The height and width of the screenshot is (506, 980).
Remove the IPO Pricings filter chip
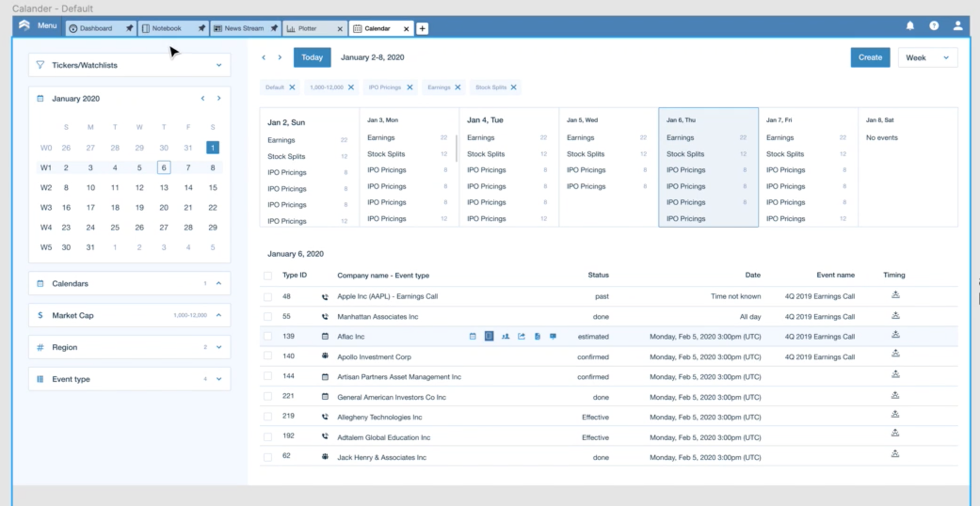[x=410, y=87]
